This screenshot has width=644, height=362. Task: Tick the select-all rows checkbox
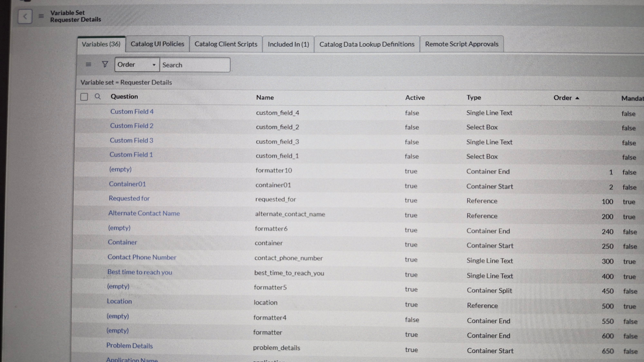84,97
